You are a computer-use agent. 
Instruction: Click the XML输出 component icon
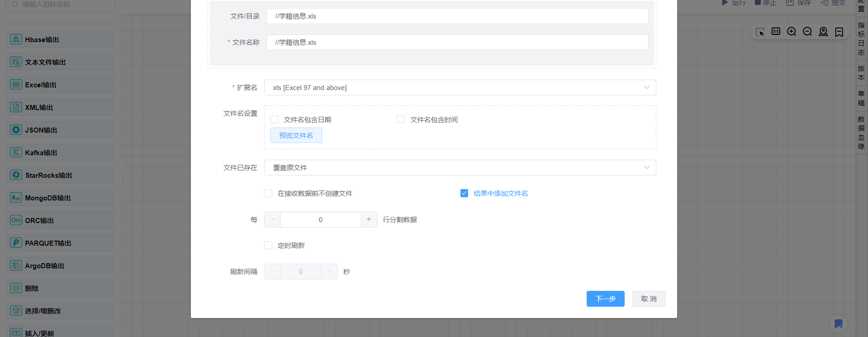(16, 107)
